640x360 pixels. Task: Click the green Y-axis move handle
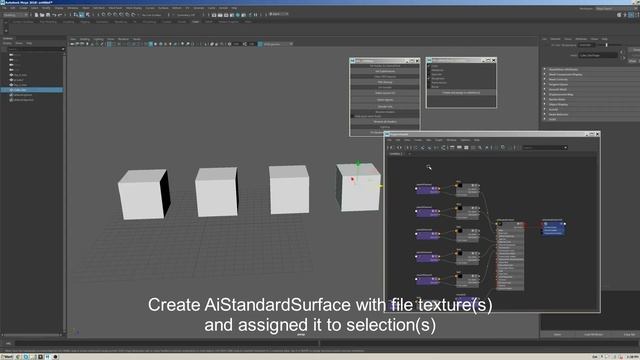(x=358, y=163)
